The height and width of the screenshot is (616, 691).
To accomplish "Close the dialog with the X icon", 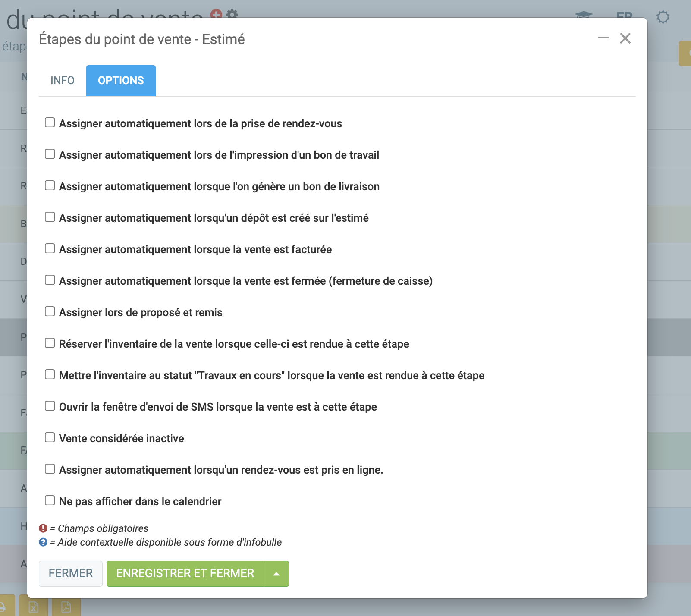I will (625, 38).
